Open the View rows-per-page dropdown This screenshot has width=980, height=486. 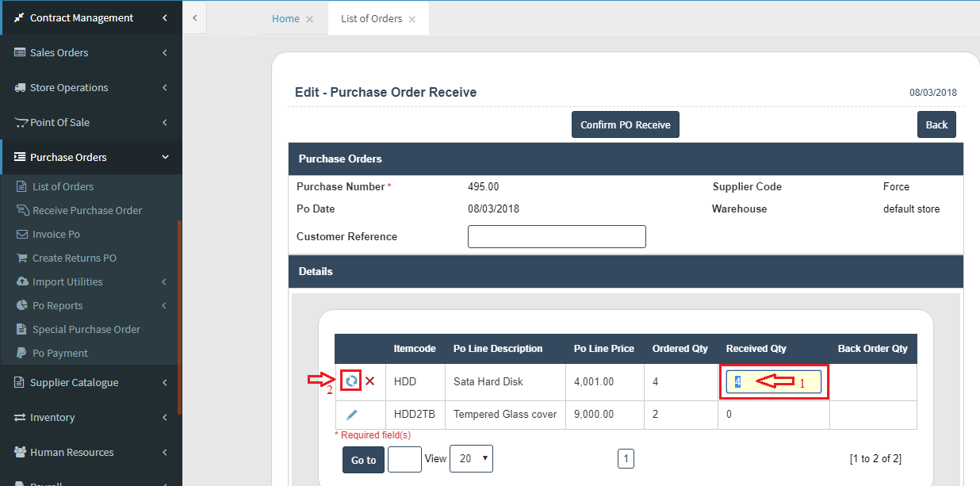coord(471,459)
